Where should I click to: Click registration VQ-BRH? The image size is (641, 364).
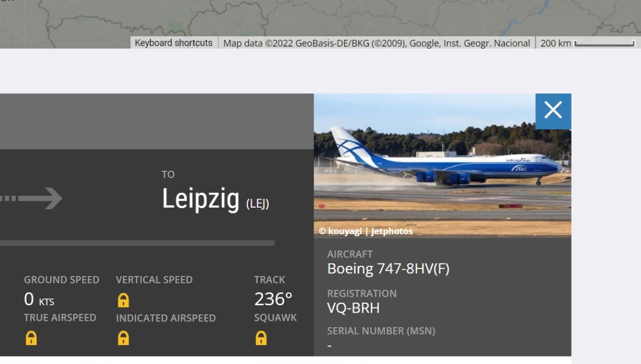point(353,308)
